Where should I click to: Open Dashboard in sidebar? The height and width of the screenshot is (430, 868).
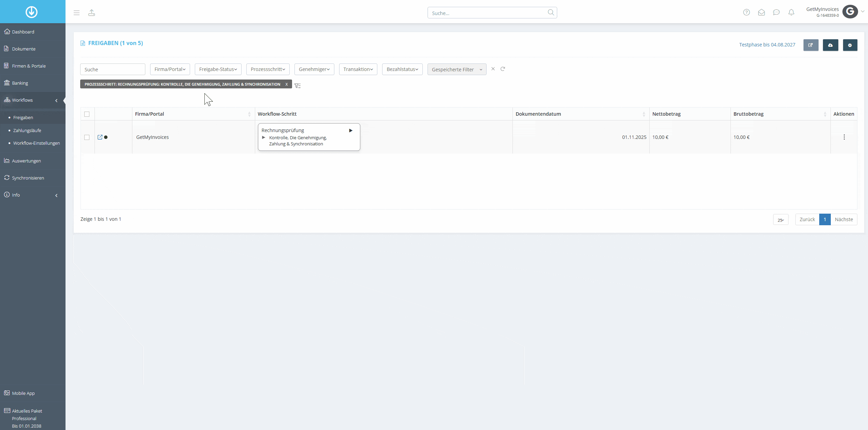coord(33,32)
